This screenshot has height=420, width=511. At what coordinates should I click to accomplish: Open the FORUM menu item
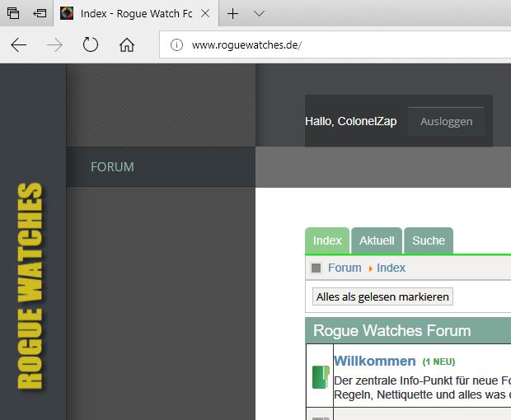112,167
